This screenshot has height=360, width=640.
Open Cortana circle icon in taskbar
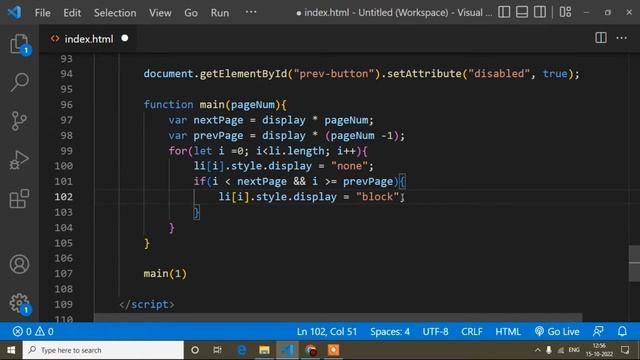coord(195,350)
